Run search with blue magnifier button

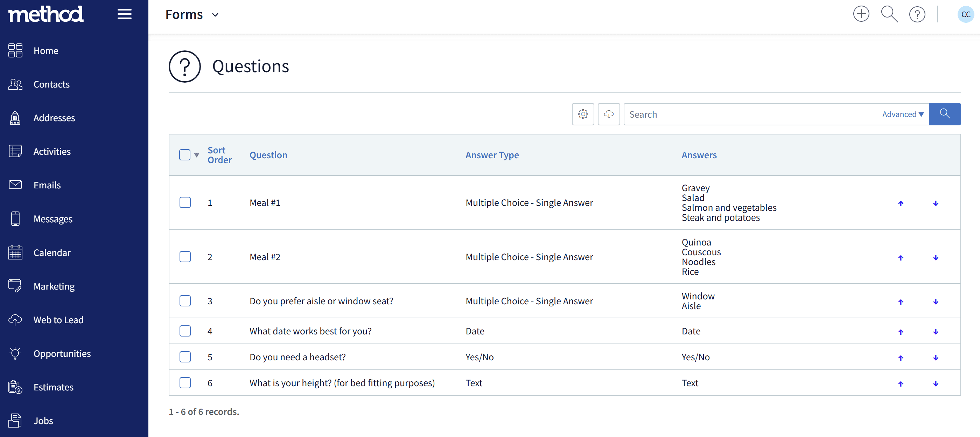tap(945, 114)
